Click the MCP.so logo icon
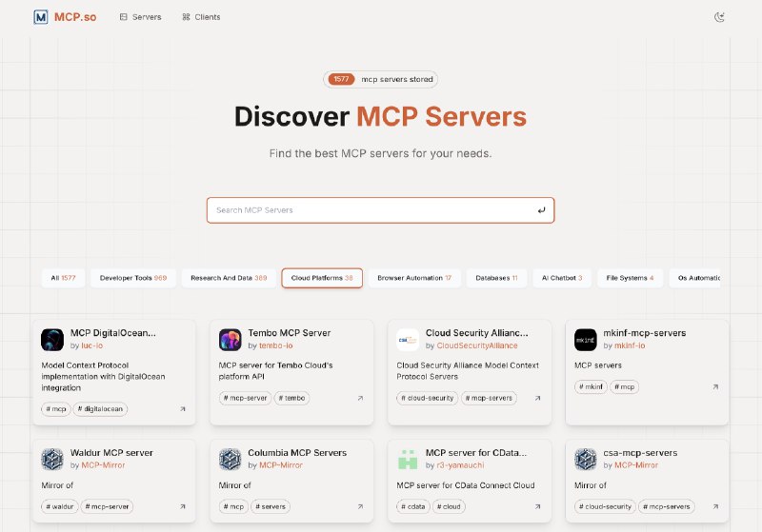Image resolution: width=762 pixels, height=532 pixels. 41,17
